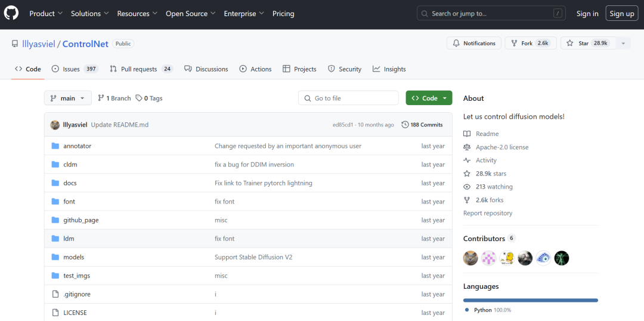Click 'Fix link to Trainer pytorch lightning'

(x=264, y=183)
